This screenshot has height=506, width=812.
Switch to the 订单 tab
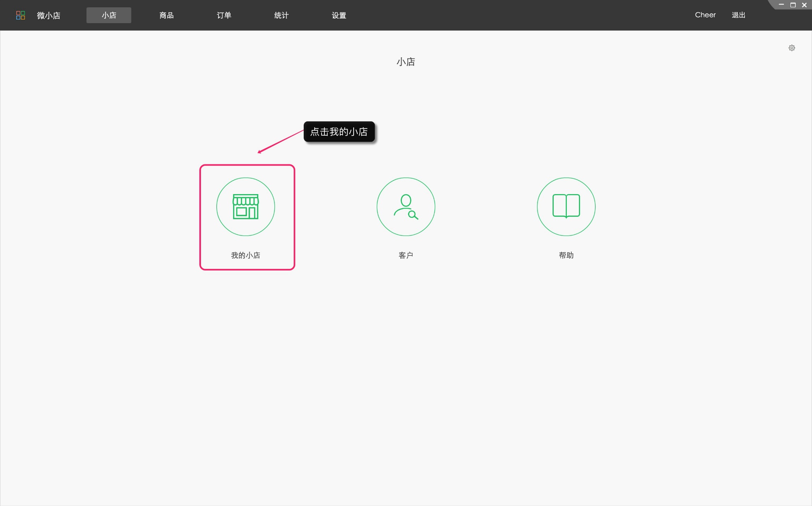(x=224, y=15)
